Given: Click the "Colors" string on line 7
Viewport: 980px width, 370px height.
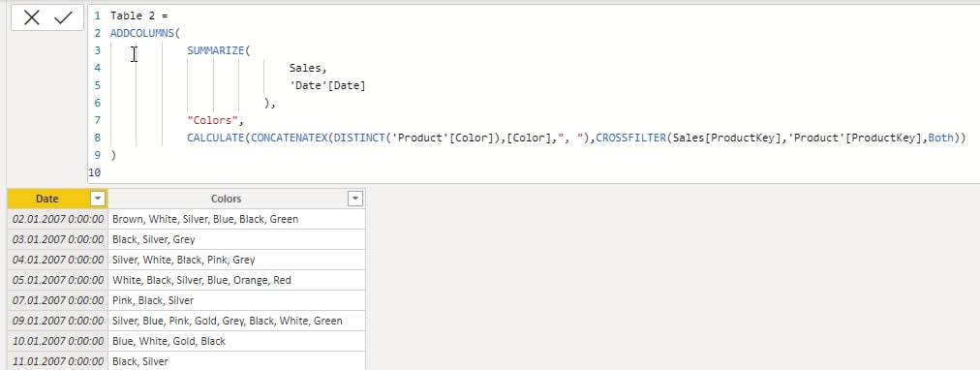Looking at the screenshot, I should pos(212,121).
